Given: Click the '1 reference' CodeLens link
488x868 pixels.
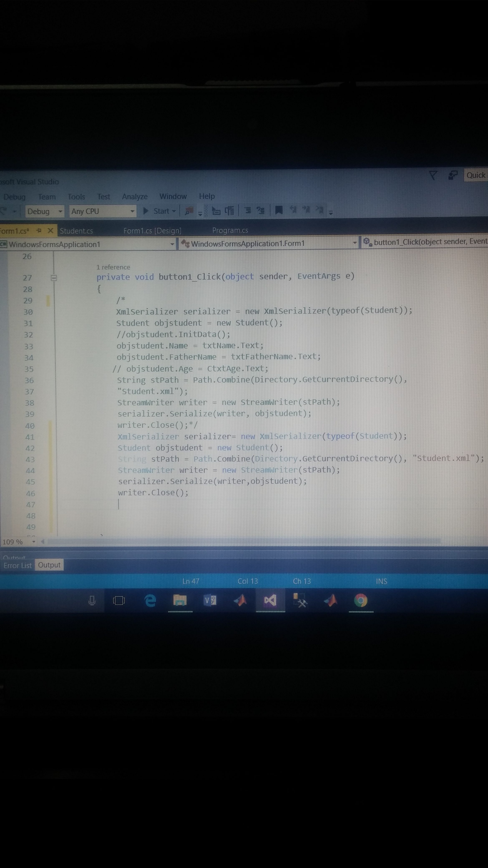Looking at the screenshot, I should (x=113, y=267).
